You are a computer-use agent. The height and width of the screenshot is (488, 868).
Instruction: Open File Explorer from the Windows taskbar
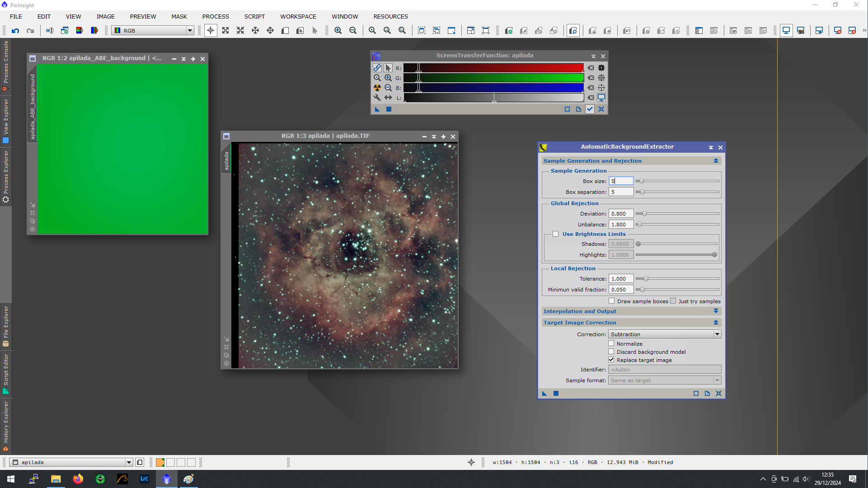(56, 479)
